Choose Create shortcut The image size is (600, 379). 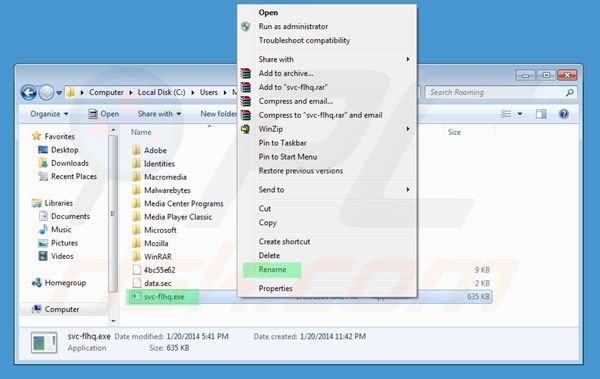(284, 242)
